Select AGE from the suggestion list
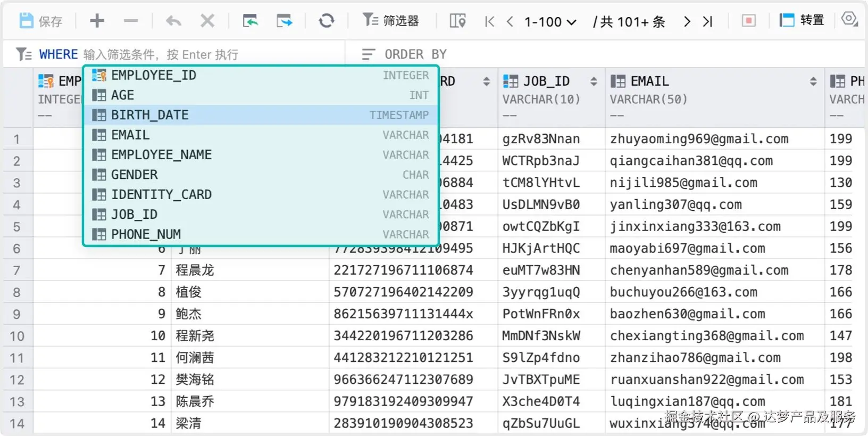Viewport: 868px width, 436px height. click(x=261, y=95)
